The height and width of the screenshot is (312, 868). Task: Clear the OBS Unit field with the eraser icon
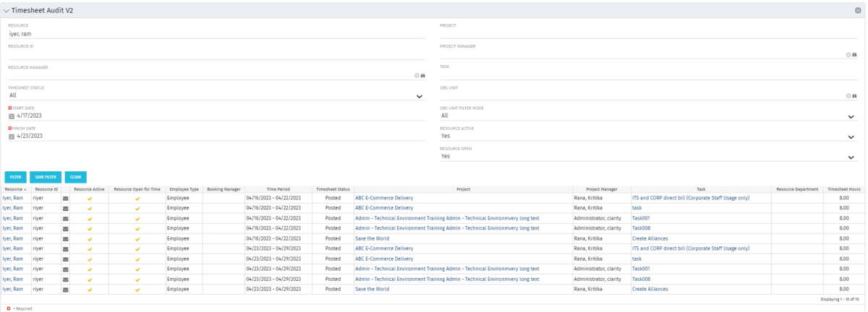click(x=848, y=95)
